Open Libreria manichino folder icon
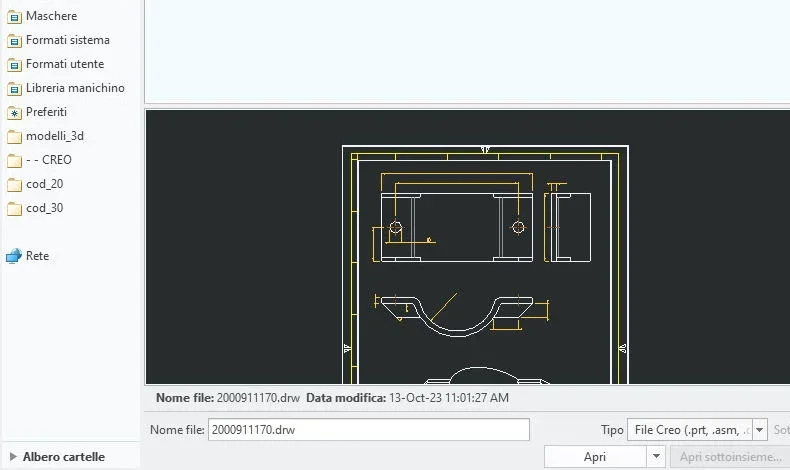This screenshot has width=790, height=470. click(14, 89)
